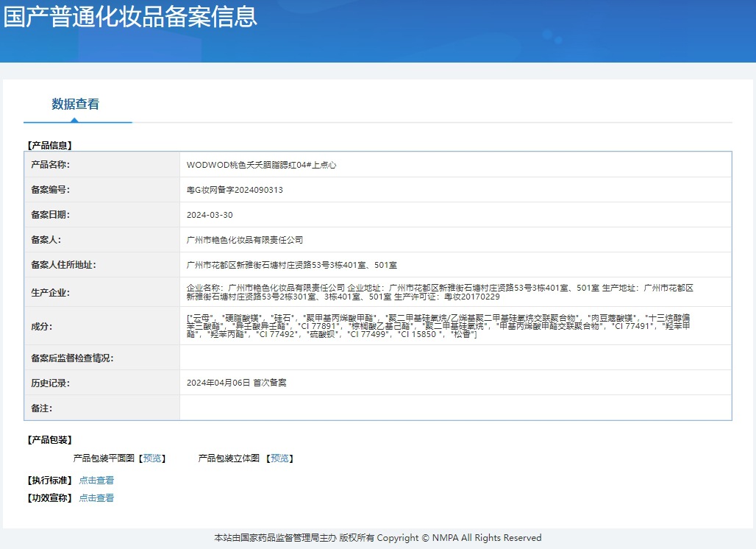The width and height of the screenshot is (756, 549).
Task: Preview 产品包装平面图 via 预览 link
Action: point(152,458)
